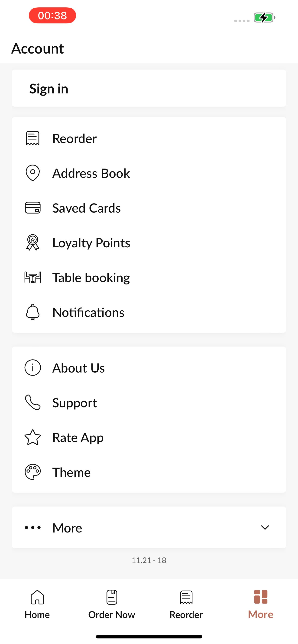Tap the Sign in button
298x644 pixels.
pos(149,88)
